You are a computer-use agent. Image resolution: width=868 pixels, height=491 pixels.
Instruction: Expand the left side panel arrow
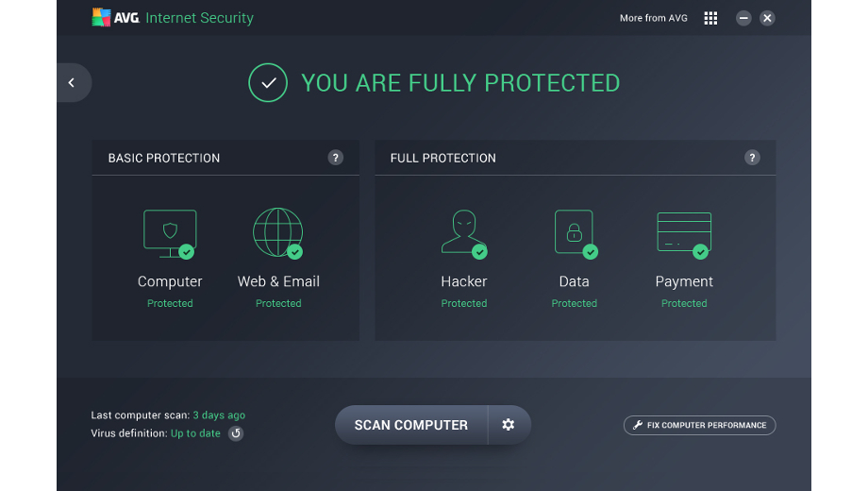(72, 83)
